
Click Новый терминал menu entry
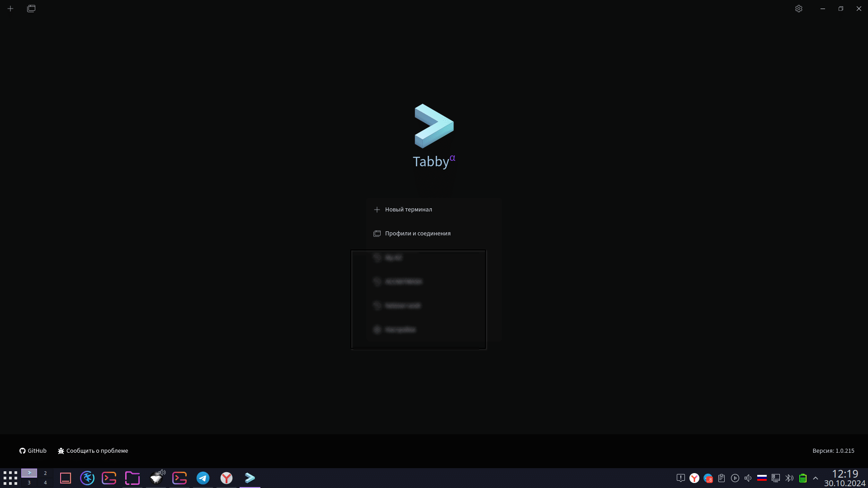pos(408,210)
